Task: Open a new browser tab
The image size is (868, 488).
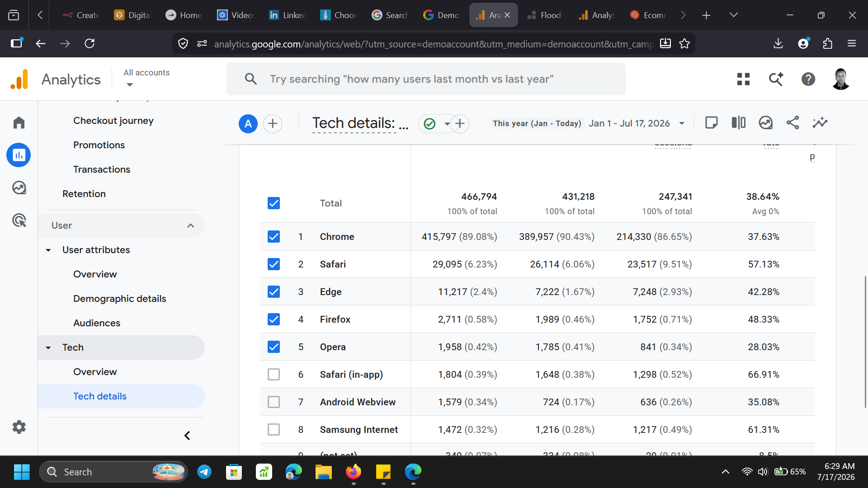Action: coord(706,15)
